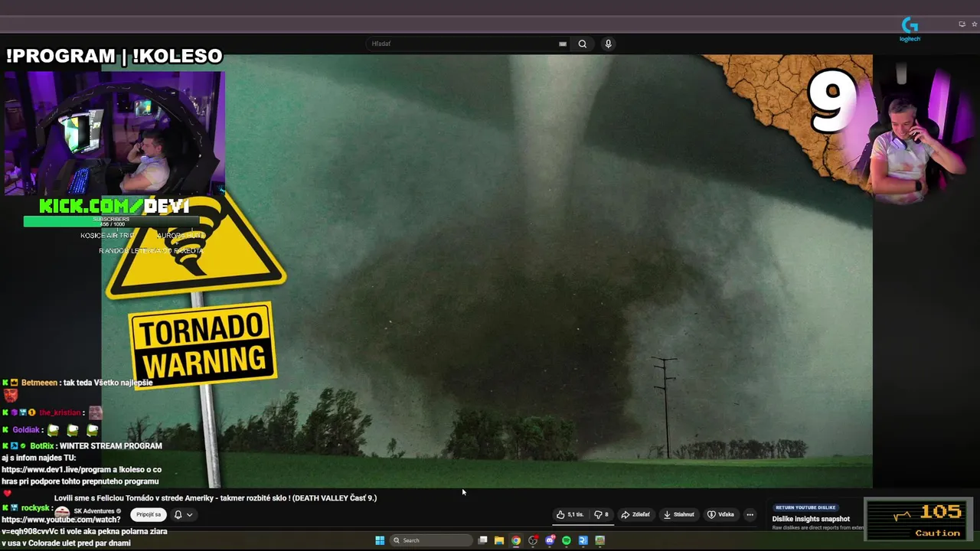980x551 pixels.
Task: Open the blue R app in taskbar
Action: click(x=583, y=540)
